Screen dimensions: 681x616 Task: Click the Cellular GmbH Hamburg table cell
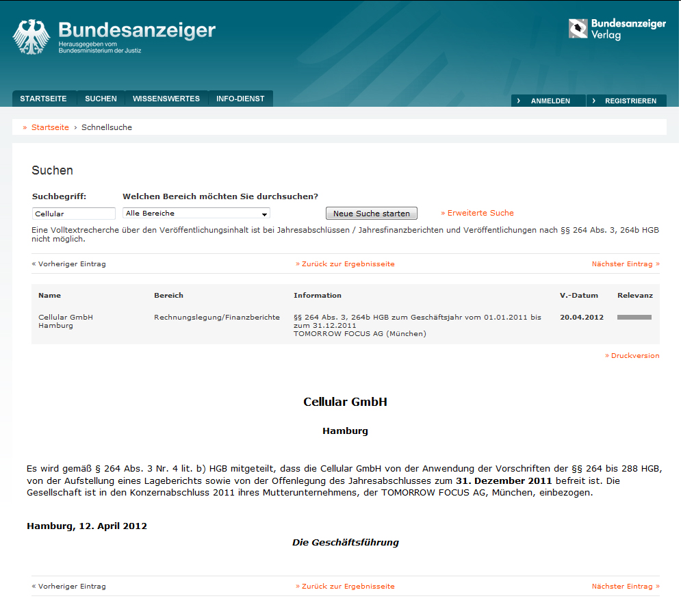click(66, 321)
